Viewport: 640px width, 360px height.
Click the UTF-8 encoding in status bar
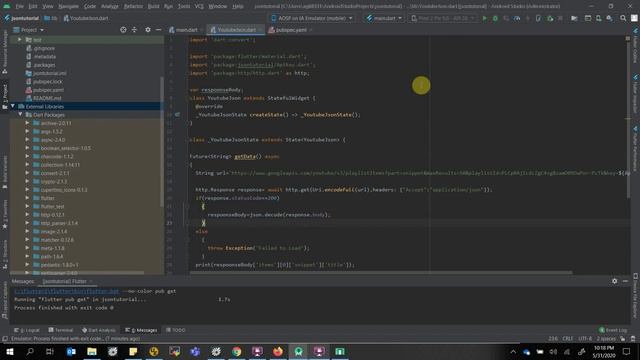click(x=584, y=338)
